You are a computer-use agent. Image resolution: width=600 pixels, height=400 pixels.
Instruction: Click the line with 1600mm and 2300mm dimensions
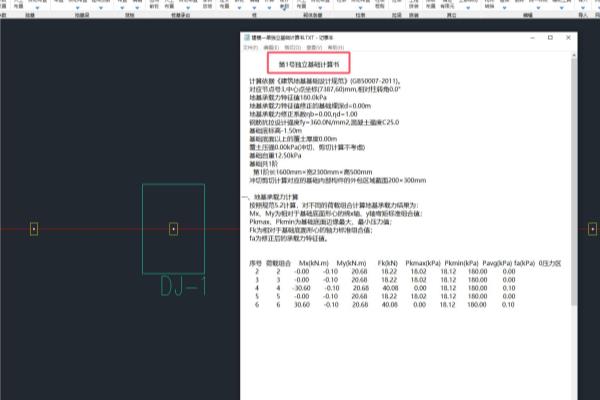pos(313,172)
